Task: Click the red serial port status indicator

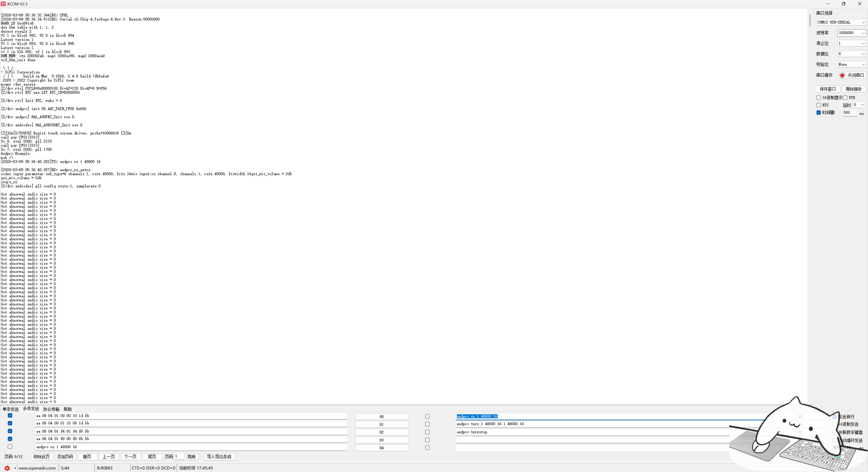Action: [842, 76]
